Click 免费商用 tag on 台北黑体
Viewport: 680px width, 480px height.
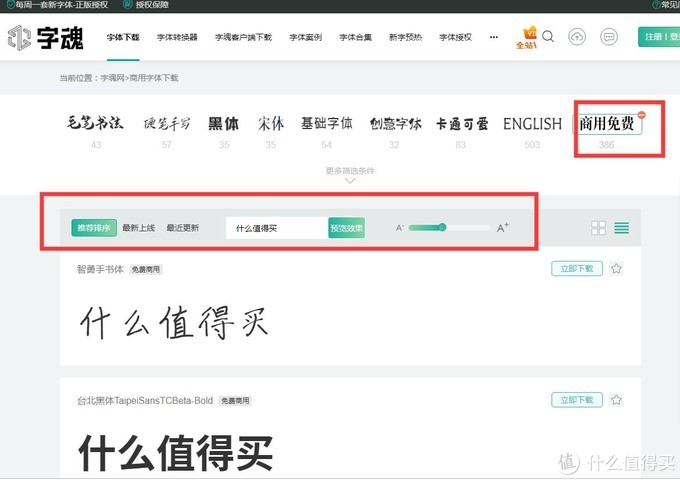point(235,400)
